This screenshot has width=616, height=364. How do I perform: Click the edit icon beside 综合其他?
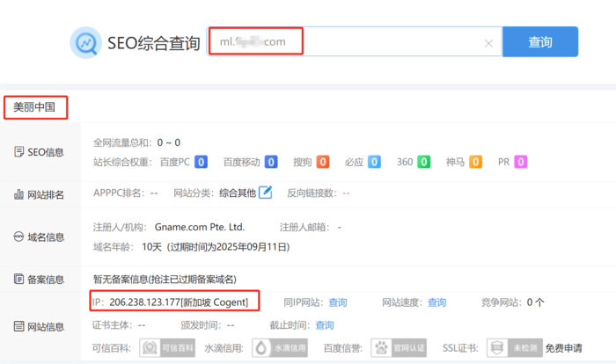pyautogui.click(x=265, y=193)
